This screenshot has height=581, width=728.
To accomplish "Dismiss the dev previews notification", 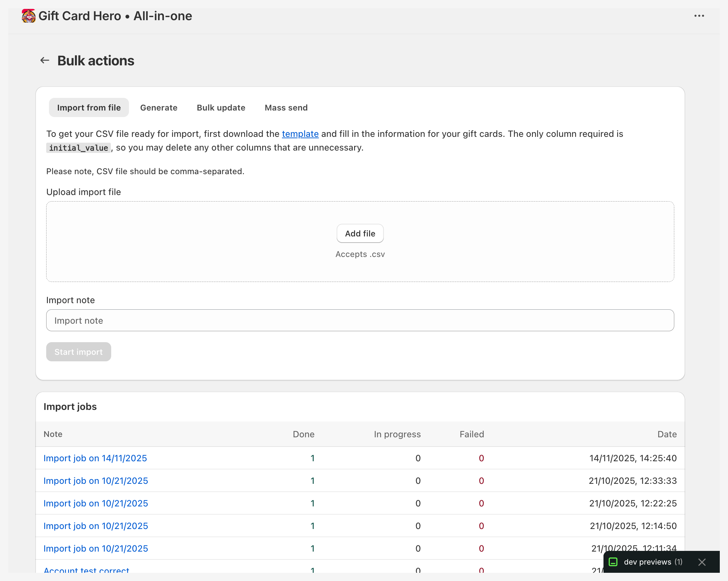I will tap(702, 562).
